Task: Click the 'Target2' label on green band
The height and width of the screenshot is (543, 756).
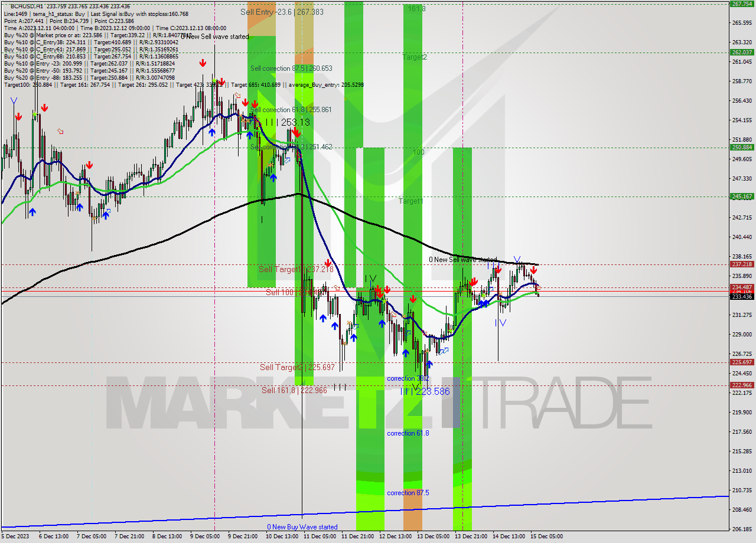Action: pos(415,57)
